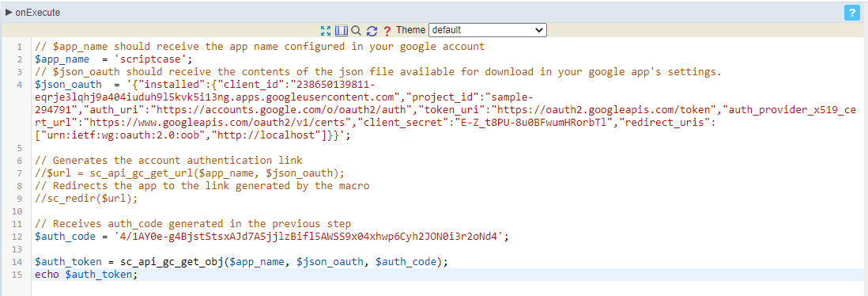Click line number 15 in the gutter
Image resolution: width=868 pixels, height=296 pixels.
click(x=17, y=275)
